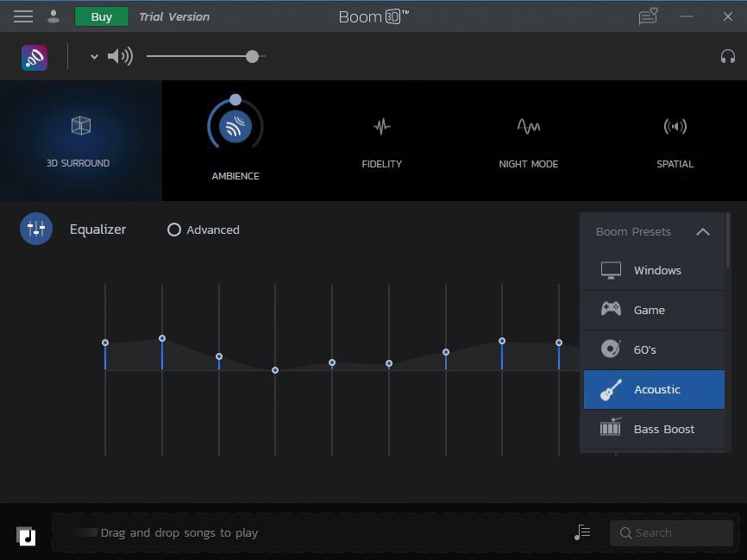Select the Game preset
The image size is (747, 560).
[x=654, y=311]
